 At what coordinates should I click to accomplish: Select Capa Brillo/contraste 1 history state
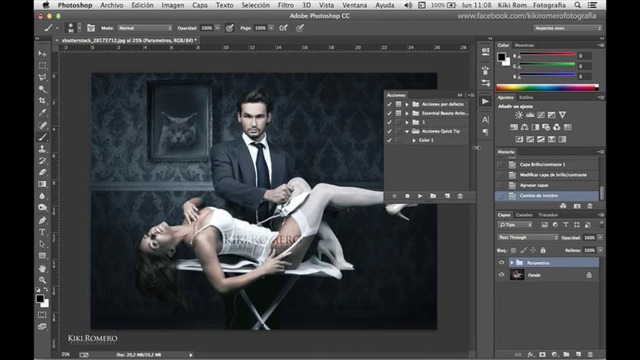coord(547,164)
